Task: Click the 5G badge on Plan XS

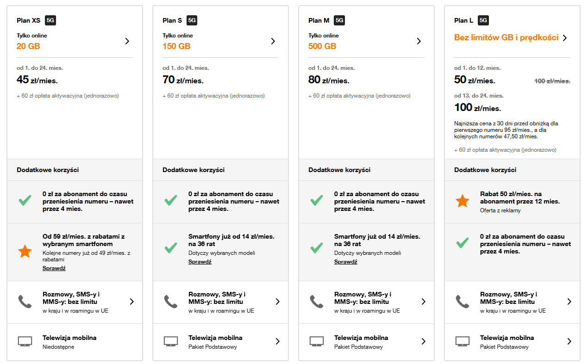Action: 50,20
